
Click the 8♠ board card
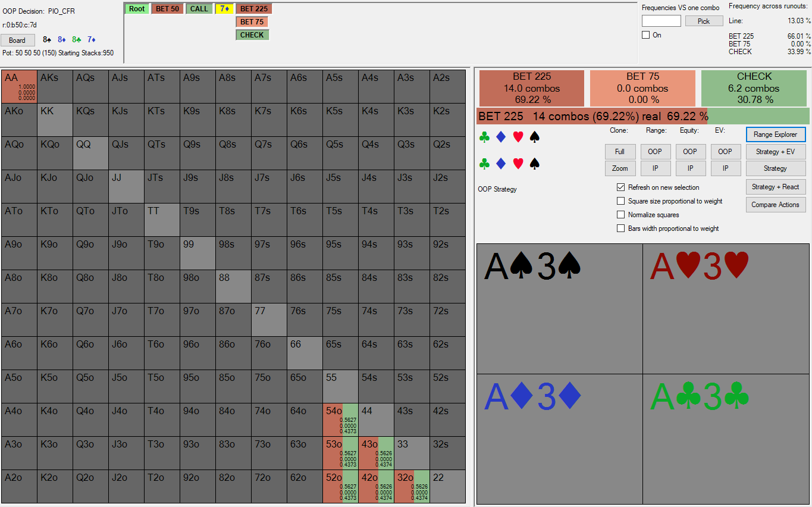47,40
